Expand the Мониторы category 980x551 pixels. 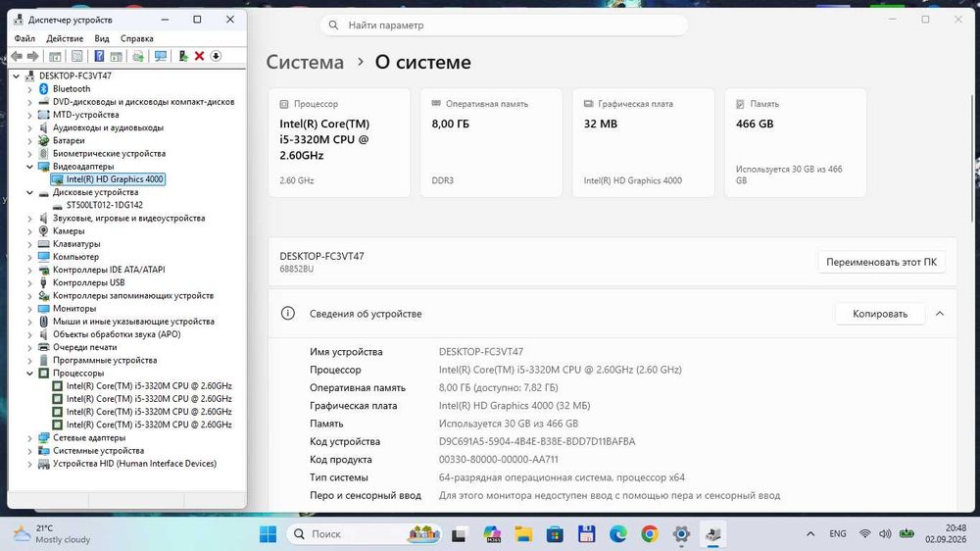point(29,308)
